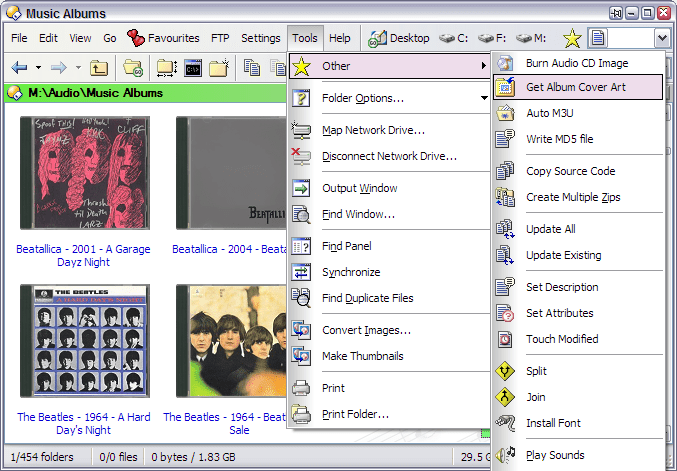677x471 pixels.
Task: Select A Hard Day's Night album thumbnail
Action: (x=85, y=341)
